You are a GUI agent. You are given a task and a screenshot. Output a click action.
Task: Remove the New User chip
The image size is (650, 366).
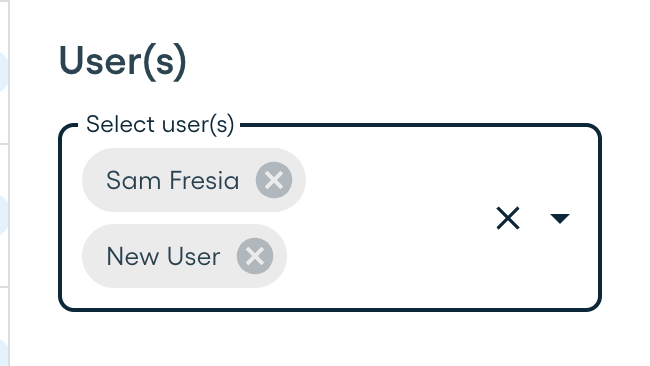click(255, 256)
